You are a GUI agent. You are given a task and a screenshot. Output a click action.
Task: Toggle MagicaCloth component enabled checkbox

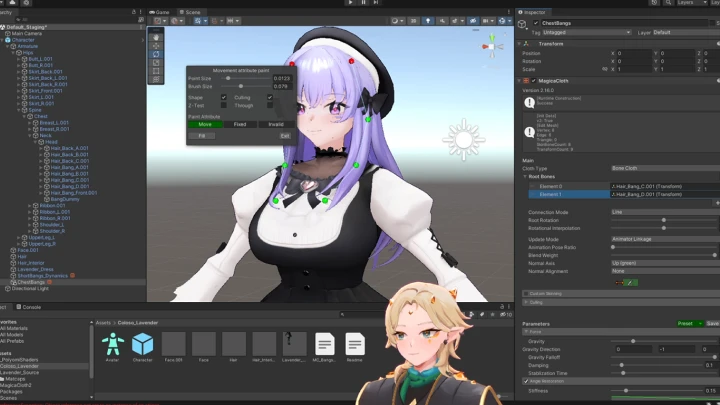534,81
